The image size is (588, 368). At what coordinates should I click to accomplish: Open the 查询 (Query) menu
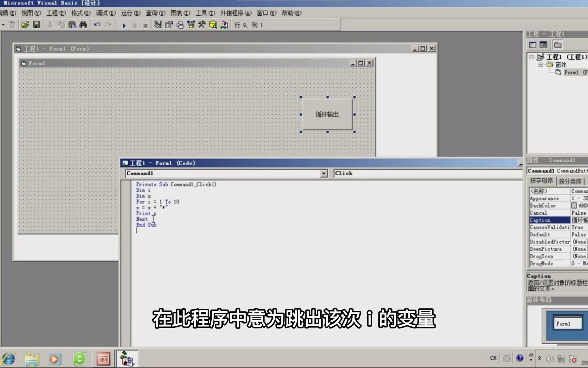tap(156, 13)
